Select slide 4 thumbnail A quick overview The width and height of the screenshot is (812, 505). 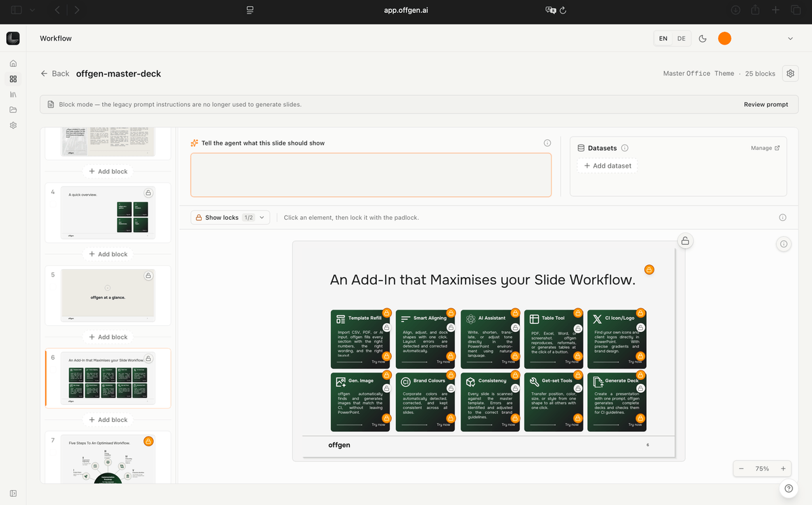(x=108, y=212)
